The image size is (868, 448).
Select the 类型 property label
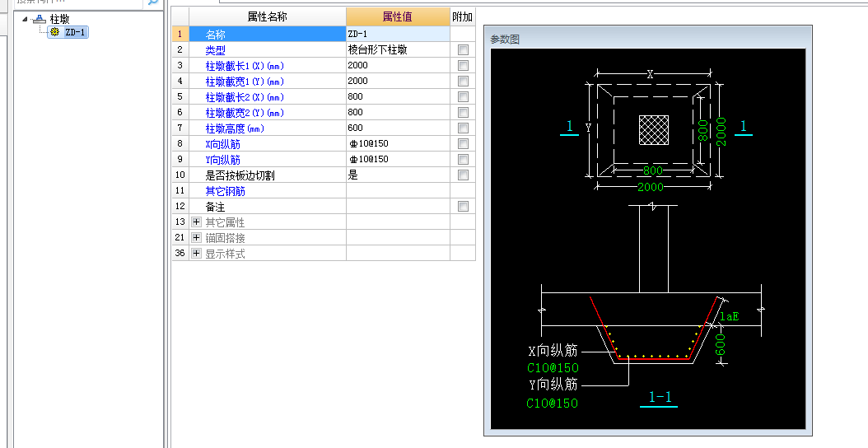coord(215,50)
